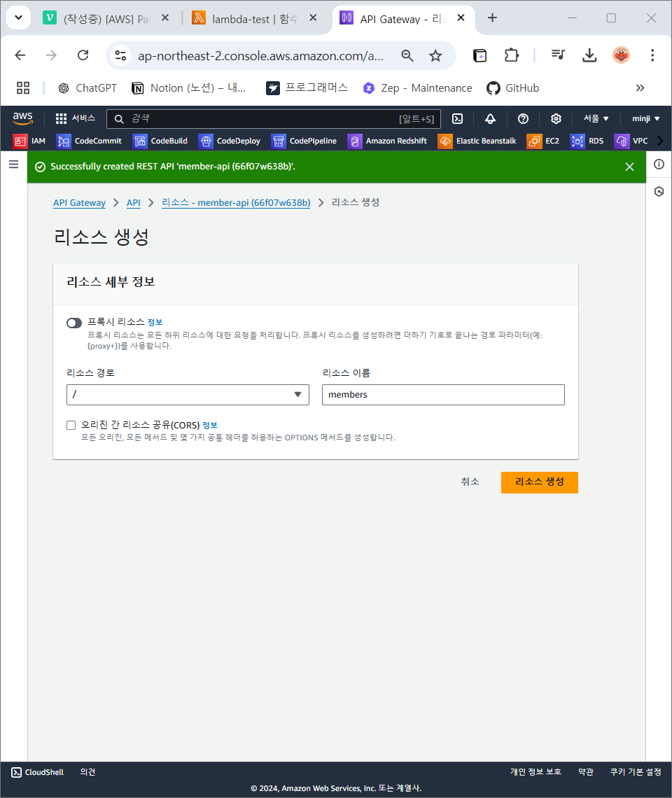Show hidden bookmarks with the double chevron

tap(640, 88)
